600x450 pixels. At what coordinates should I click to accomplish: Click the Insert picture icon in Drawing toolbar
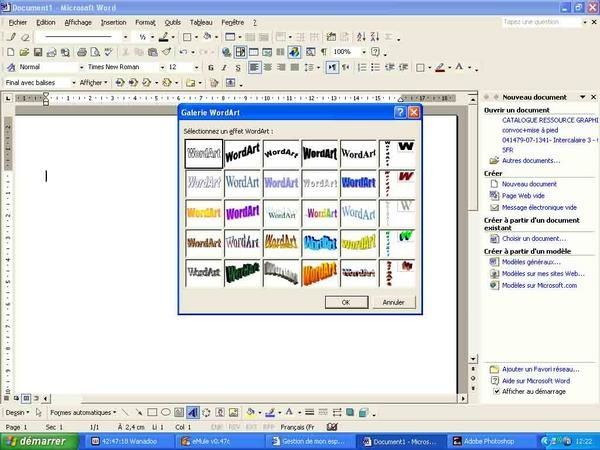pyautogui.click(x=233, y=412)
